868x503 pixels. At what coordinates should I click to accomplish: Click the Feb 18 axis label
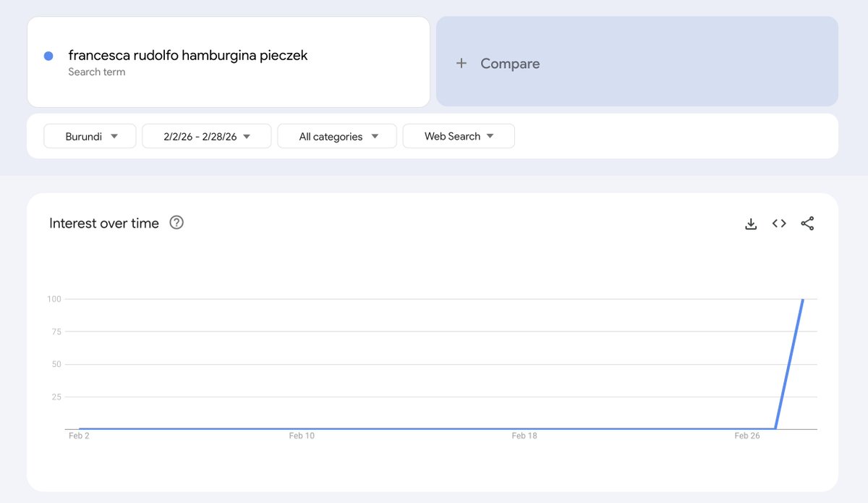(x=524, y=436)
